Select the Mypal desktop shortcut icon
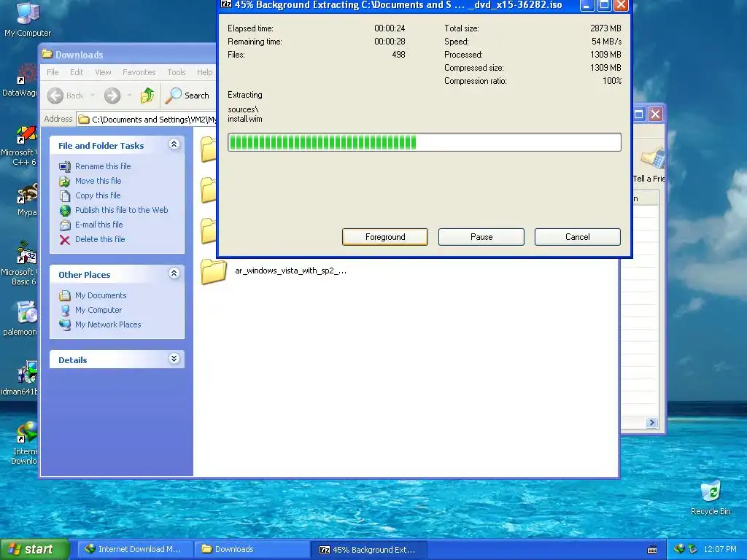This screenshot has height=560, width=747. [27, 194]
